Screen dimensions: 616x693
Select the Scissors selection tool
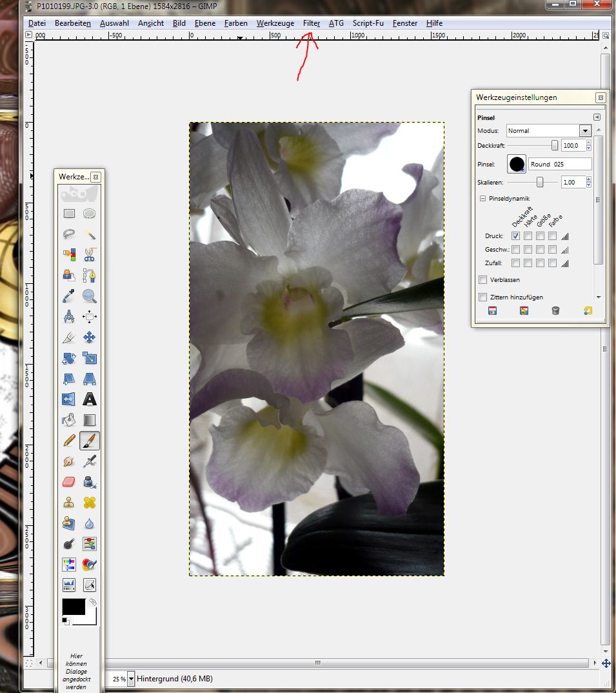coord(89,254)
